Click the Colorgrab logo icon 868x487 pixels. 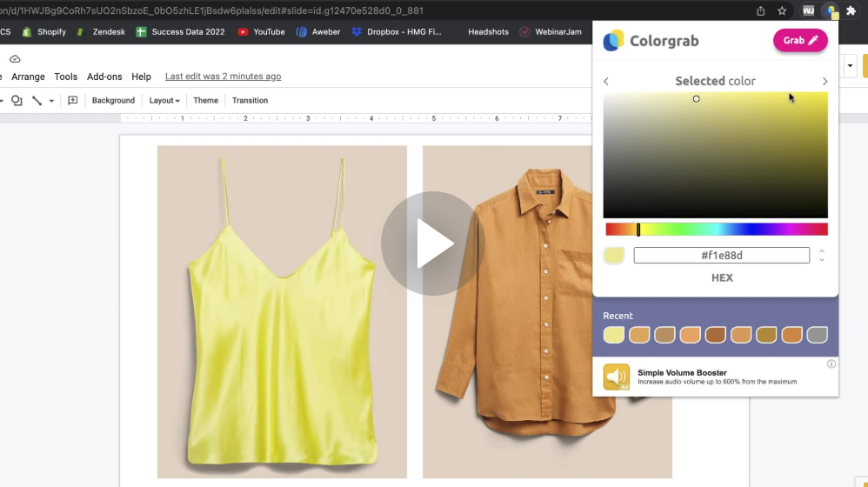tap(613, 41)
